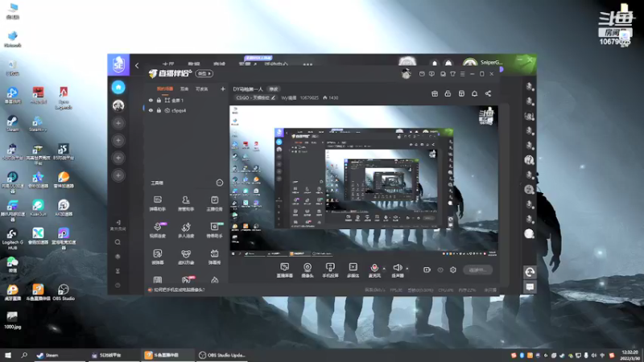Open the Steam taskbar button
Image resolution: width=644 pixels, height=362 pixels.
click(59, 355)
